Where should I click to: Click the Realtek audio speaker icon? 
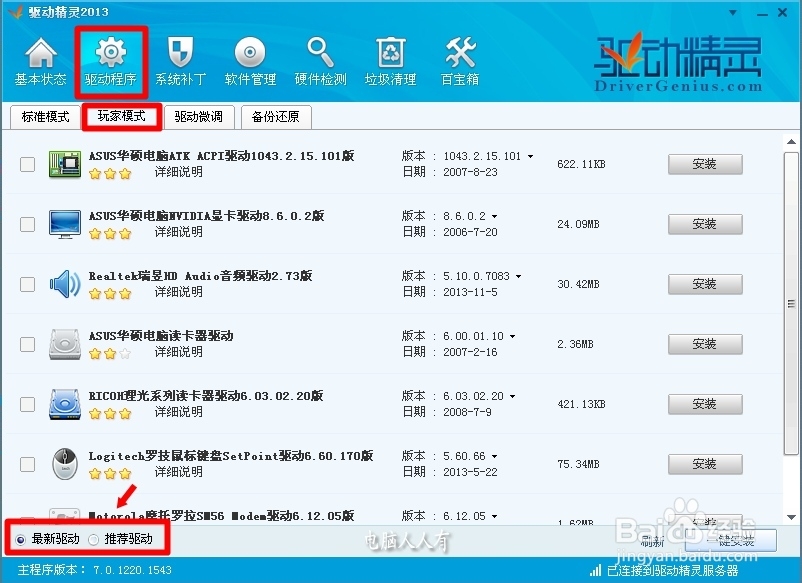(x=65, y=284)
